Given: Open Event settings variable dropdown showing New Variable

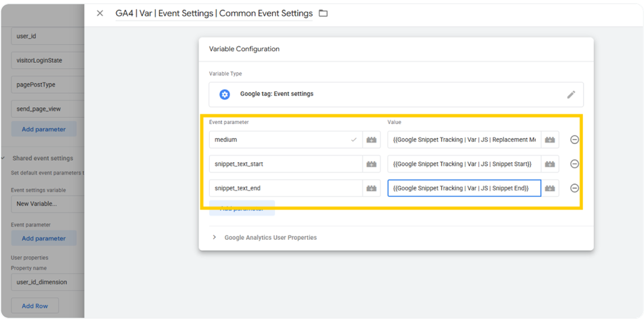Looking at the screenshot, I should pyautogui.click(x=48, y=204).
